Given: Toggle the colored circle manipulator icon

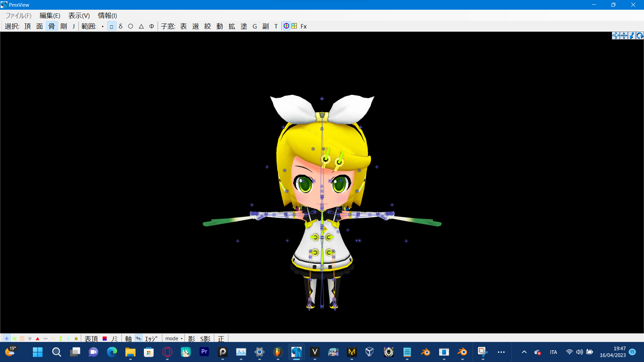Looking at the screenshot, I should click(286, 26).
